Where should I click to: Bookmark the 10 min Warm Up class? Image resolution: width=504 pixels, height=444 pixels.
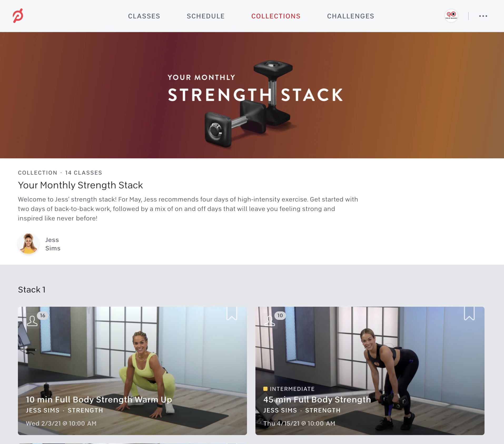point(232,313)
